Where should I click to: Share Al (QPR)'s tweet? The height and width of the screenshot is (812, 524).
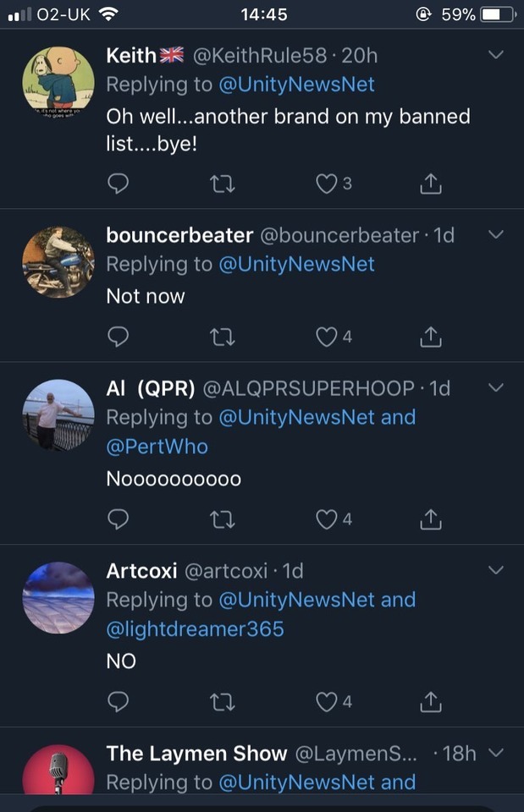[x=431, y=518]
